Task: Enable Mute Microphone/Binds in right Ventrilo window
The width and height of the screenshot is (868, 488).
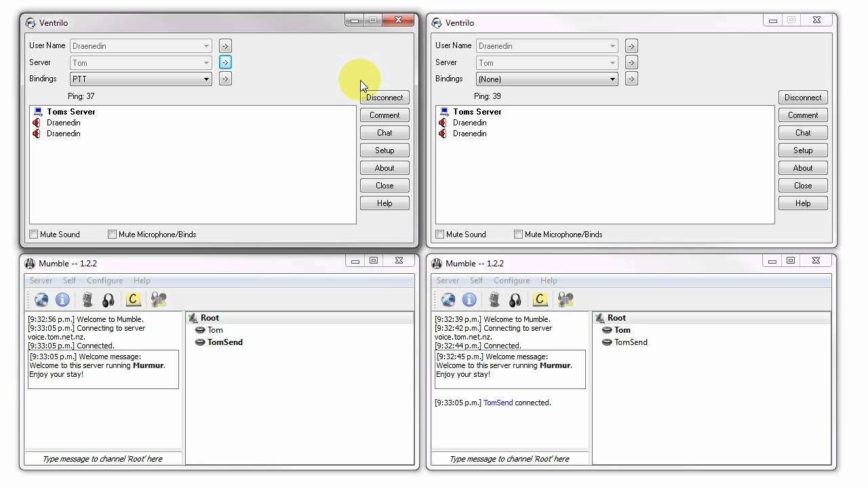Action: coord(519,235)
